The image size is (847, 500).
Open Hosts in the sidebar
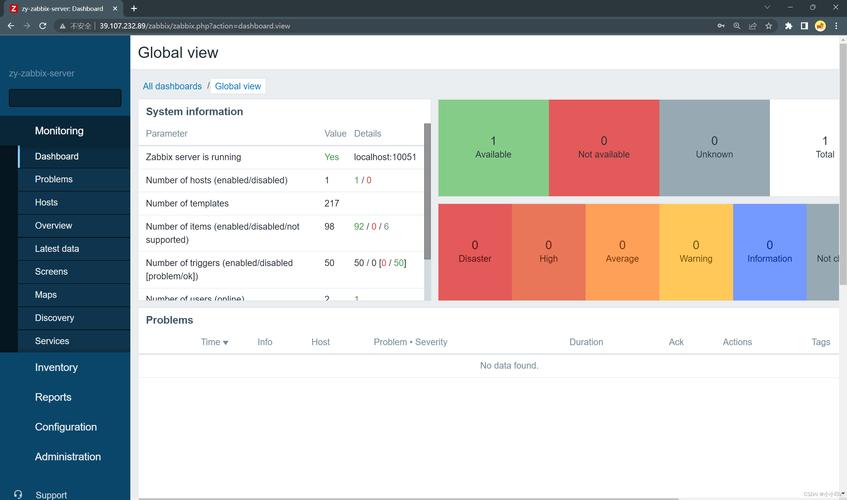(x=74, y=202)
